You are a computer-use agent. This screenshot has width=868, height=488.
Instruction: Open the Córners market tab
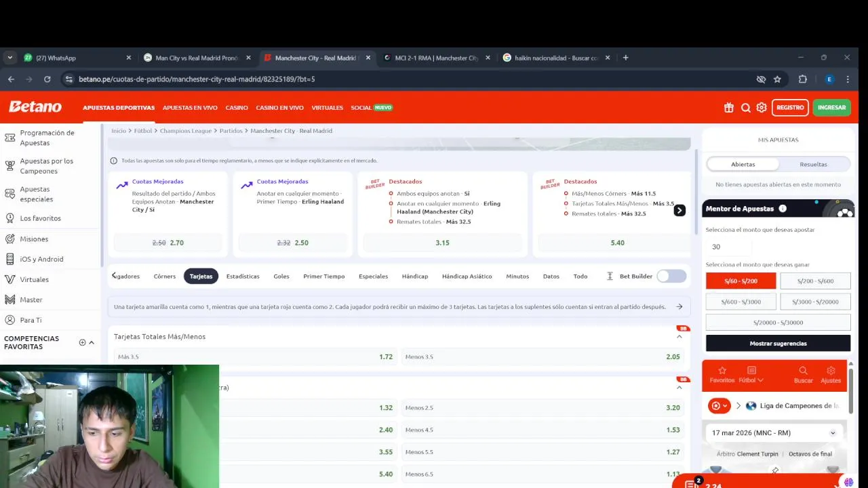pyautogui.click(x=164, y=277)
